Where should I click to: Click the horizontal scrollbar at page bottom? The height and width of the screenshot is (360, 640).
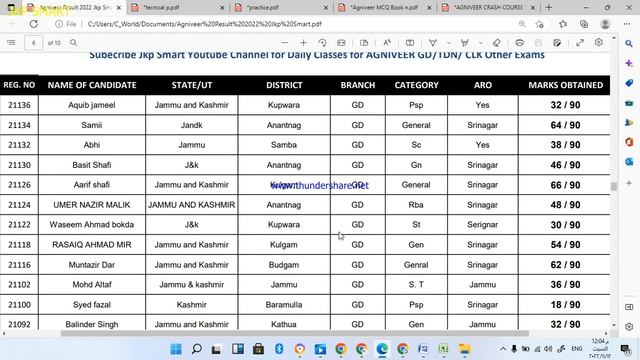click(295, 333)
